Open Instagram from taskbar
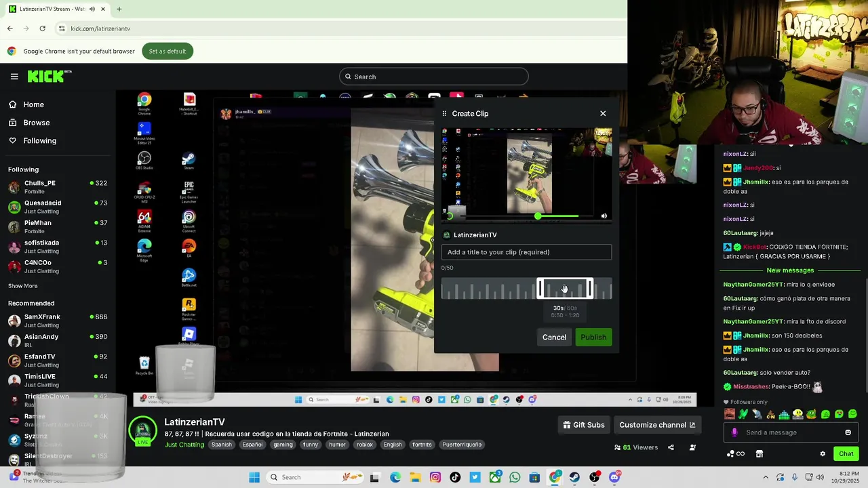 tap(435, 477)
